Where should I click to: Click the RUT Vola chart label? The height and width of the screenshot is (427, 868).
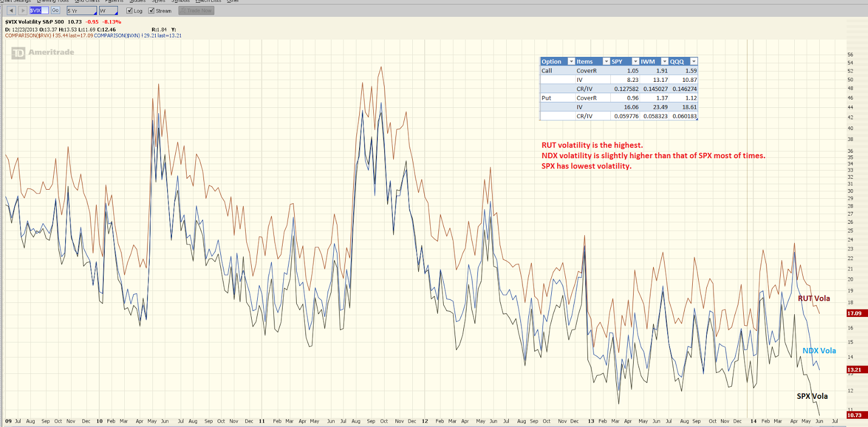pyautogui.click(x=814, y=299)
